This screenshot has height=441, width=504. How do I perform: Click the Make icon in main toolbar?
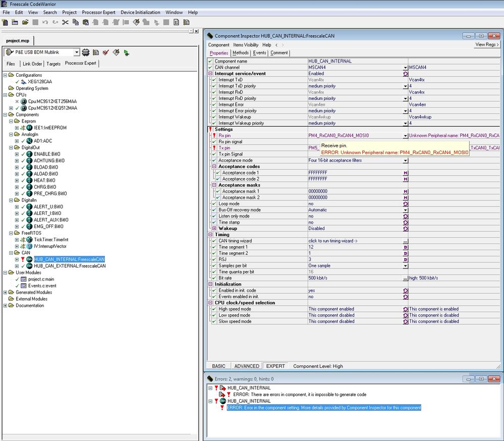[136, 22]
